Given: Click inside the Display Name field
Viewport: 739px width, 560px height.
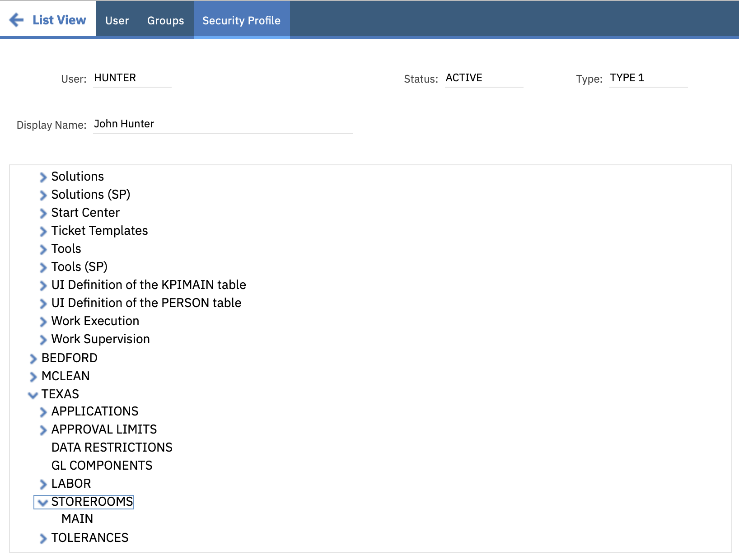Looking at the screenshot, I should point(221,124).
